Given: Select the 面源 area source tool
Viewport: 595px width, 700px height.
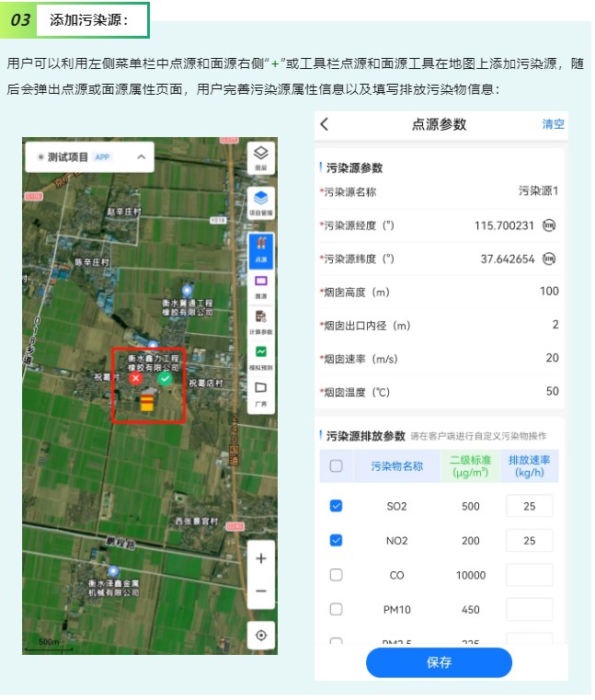Looking at the screenshot, I should pos(261,284).
